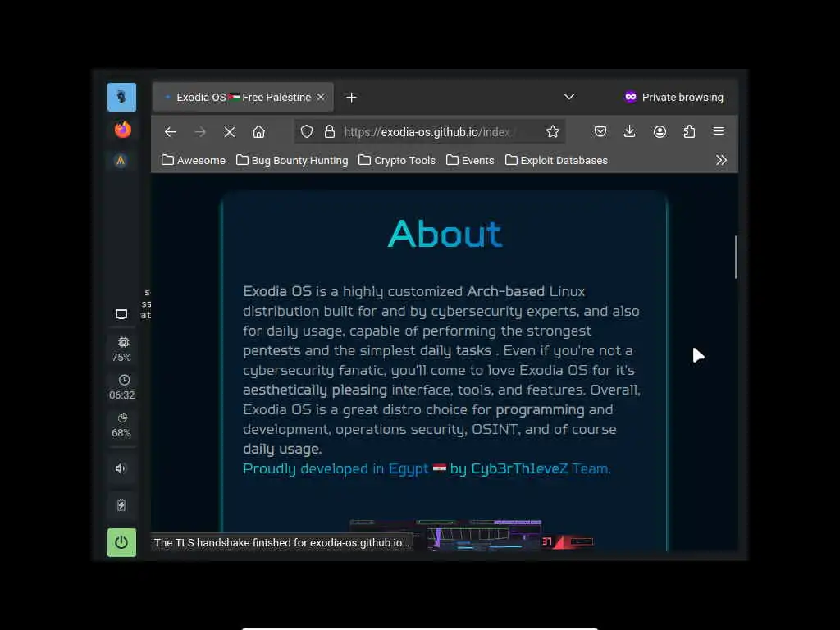Click the Exodia launcher icon in sidebar
840x630 pixels.
click(121, 97)
